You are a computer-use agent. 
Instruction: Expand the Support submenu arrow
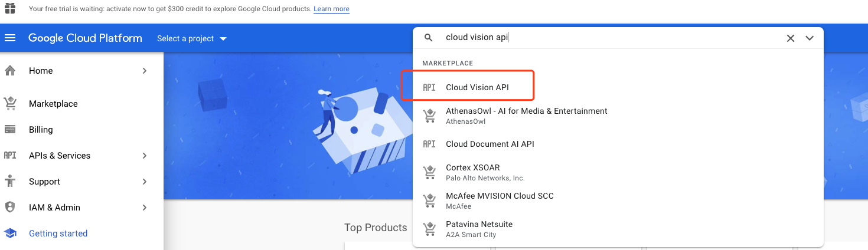click(x=145, y=182)
